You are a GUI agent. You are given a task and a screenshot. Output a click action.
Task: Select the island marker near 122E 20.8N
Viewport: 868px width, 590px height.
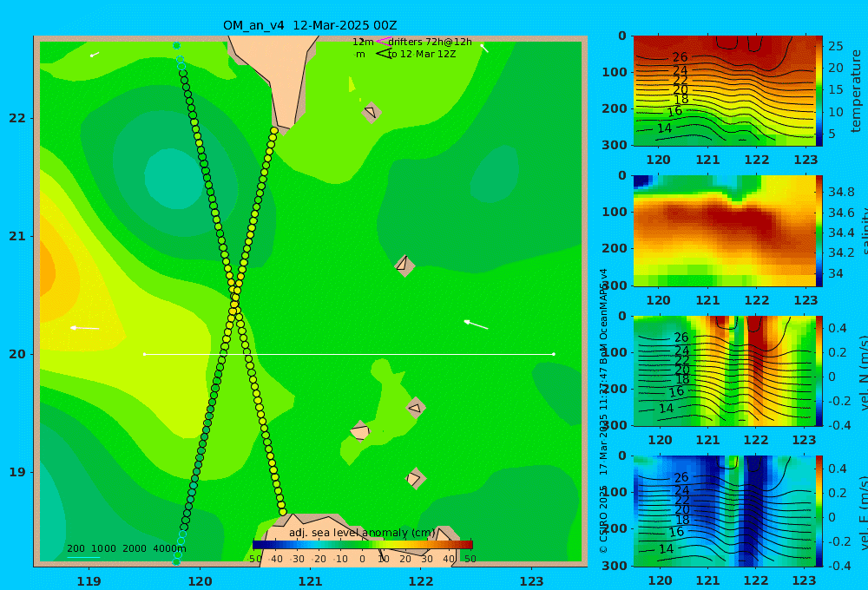point(404,265)
